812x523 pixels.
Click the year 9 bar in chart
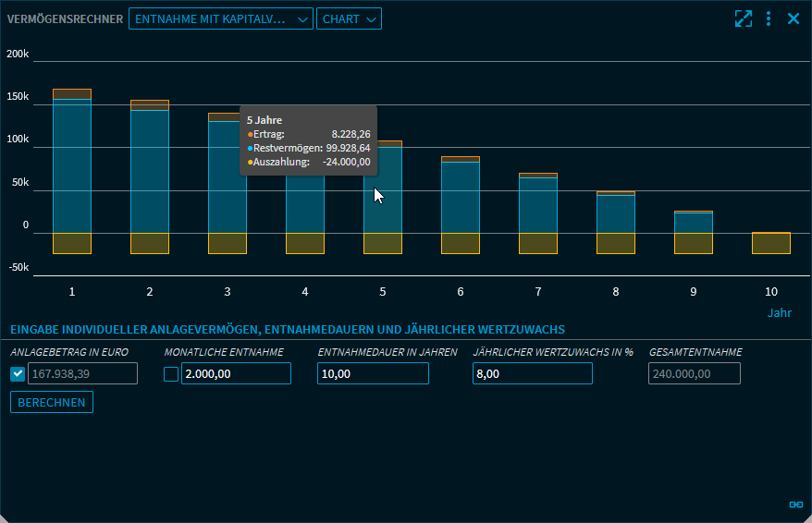pyautogui.click(x=694, y=223)
